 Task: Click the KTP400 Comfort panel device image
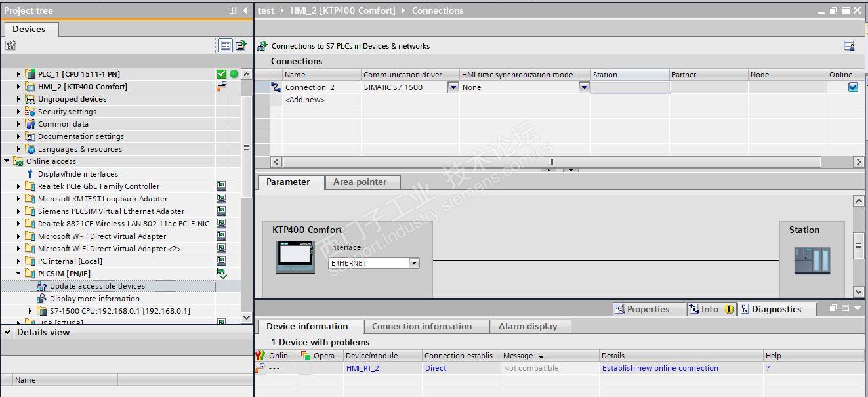coord(295,257)
